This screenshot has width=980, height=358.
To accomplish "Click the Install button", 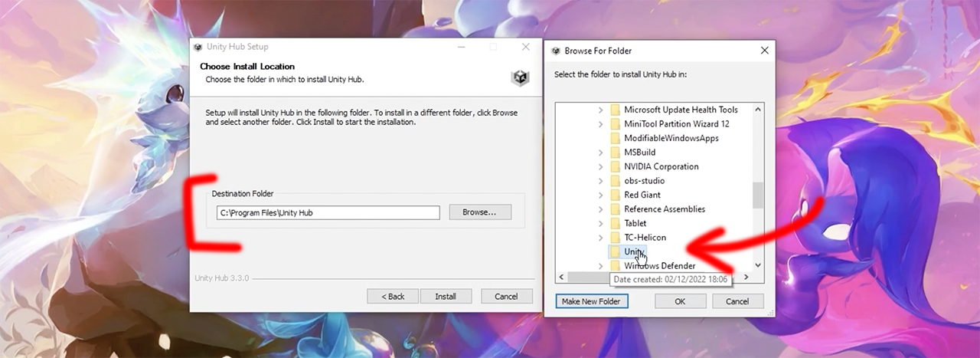I will [446, 296].
